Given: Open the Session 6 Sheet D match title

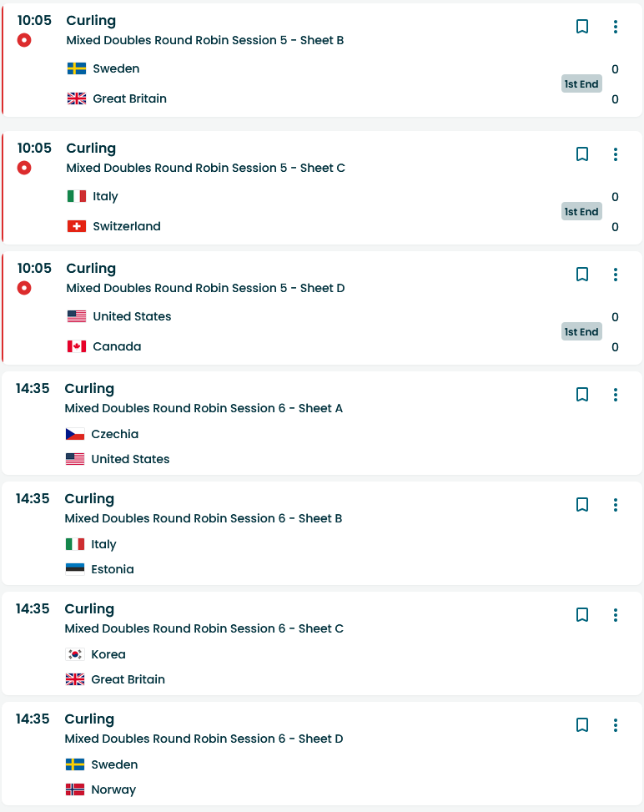Looking at the screenshot, I should (x=204, y=739).
